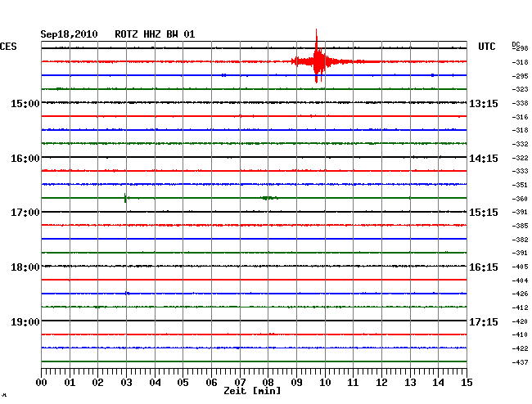Click the DC offset value -332
The image size is (532, 404).
point(520,144)
